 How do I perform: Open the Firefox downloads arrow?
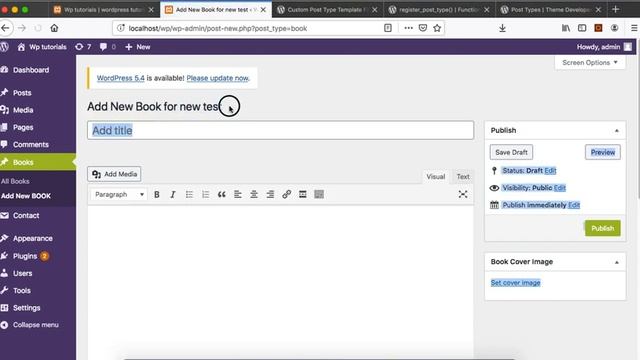502,28
